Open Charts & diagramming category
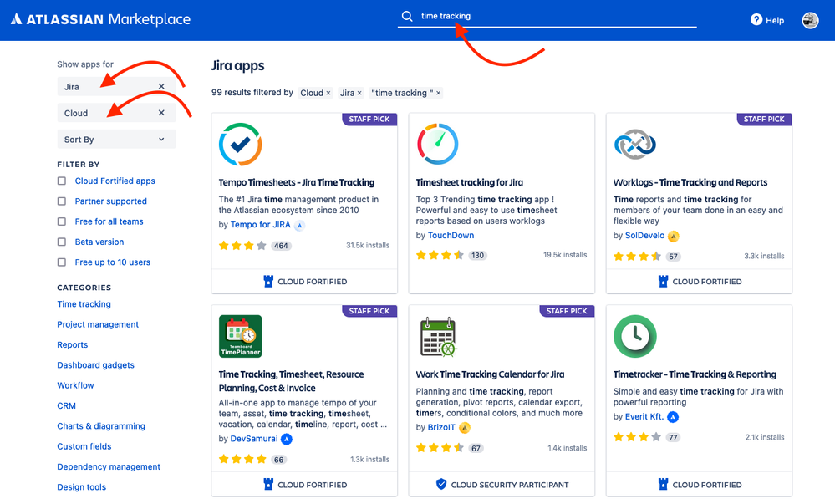Image resolution: width=835 pixels, height=504 pixels. coord(101,426)
